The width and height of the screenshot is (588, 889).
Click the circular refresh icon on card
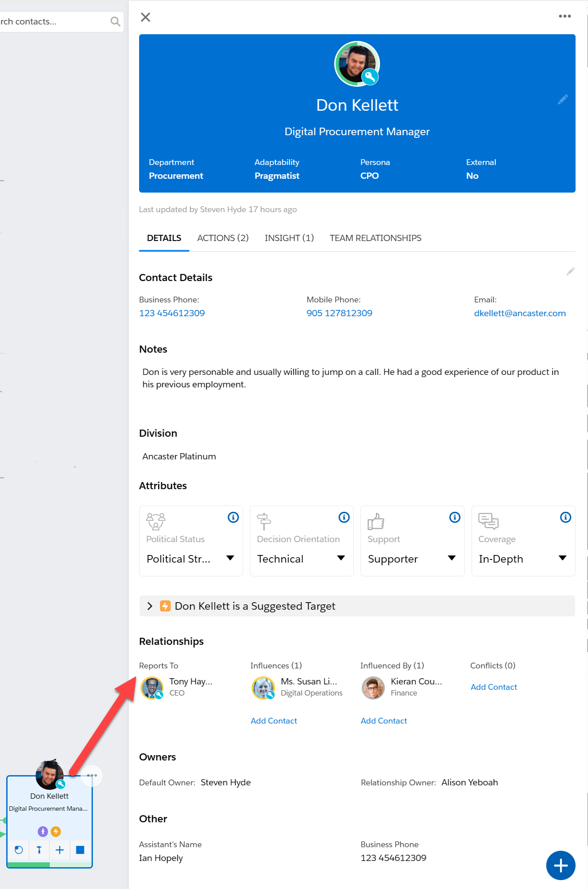point(19,850)
